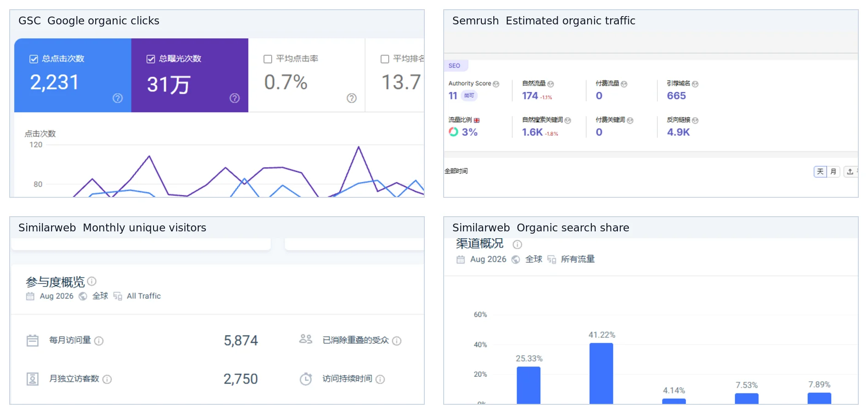
Task: Switch Semrush chart to 天 view
Action: [820, 172]
